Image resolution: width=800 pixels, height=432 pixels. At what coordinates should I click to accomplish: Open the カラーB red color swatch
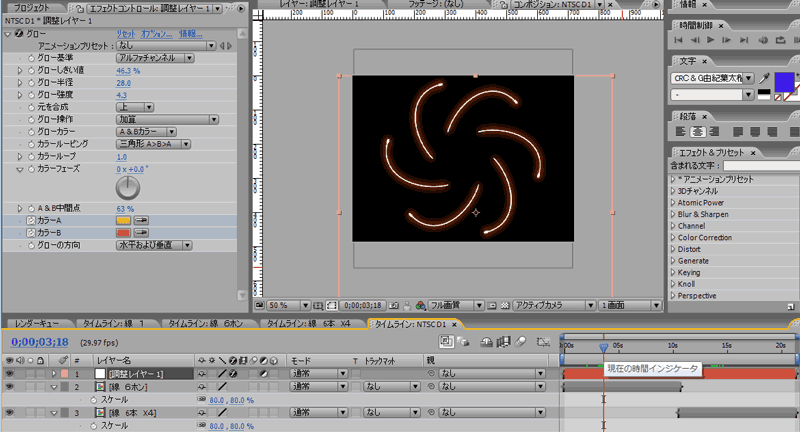[123, 233]
